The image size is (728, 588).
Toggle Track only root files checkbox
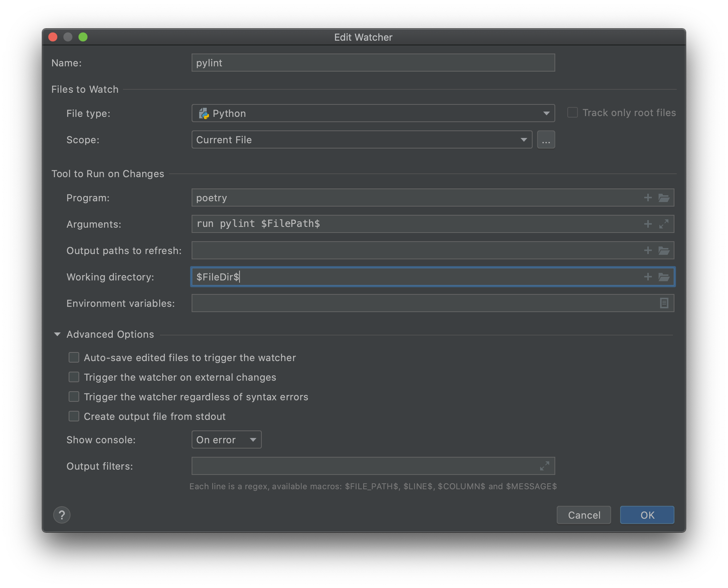pyautogui.click(x=572, y=113)
